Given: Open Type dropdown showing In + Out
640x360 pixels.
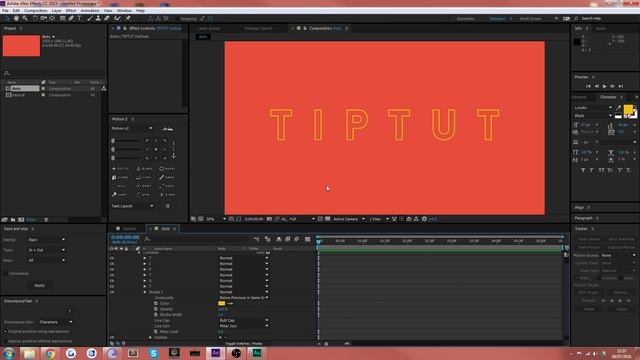Looking at the screenshot, I should pyautogui.click(x=47, y=250).
